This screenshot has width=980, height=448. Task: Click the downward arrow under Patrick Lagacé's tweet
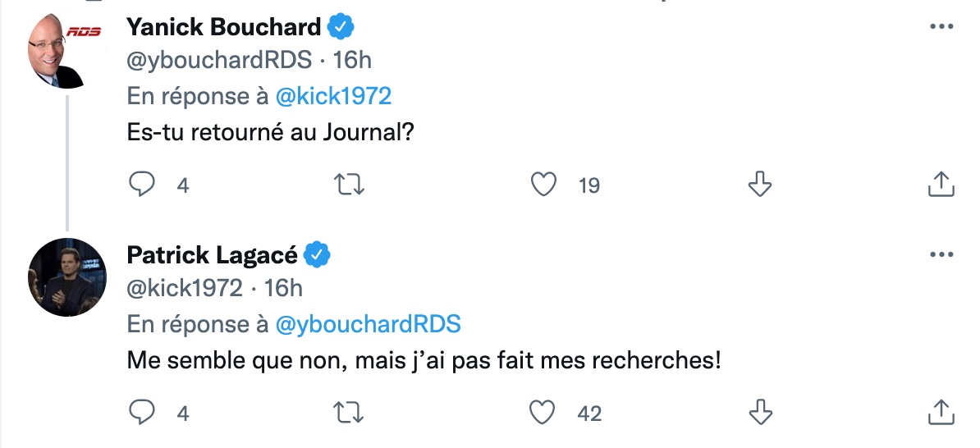click(760, 413)
